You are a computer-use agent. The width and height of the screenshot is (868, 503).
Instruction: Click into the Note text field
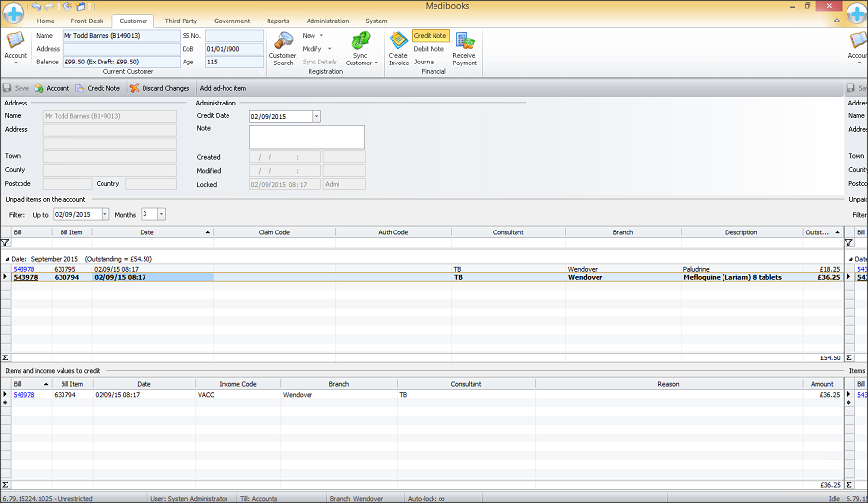point(307,137)
